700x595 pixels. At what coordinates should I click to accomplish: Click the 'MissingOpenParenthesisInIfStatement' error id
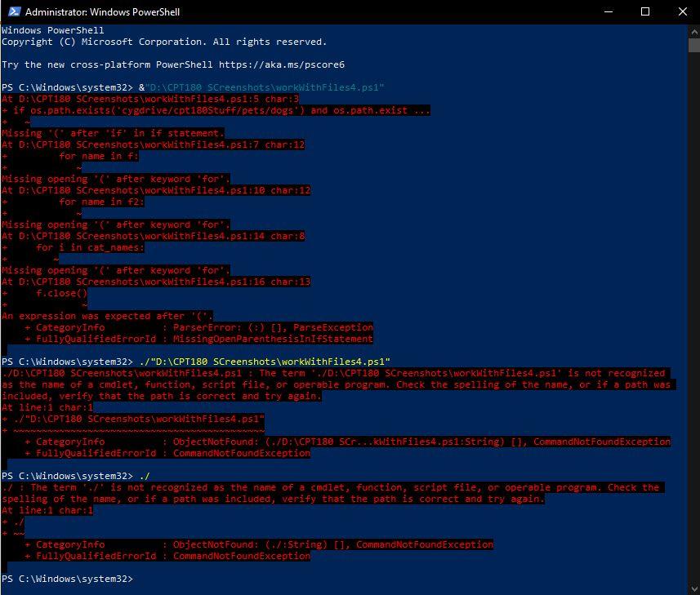coord(273,339)
